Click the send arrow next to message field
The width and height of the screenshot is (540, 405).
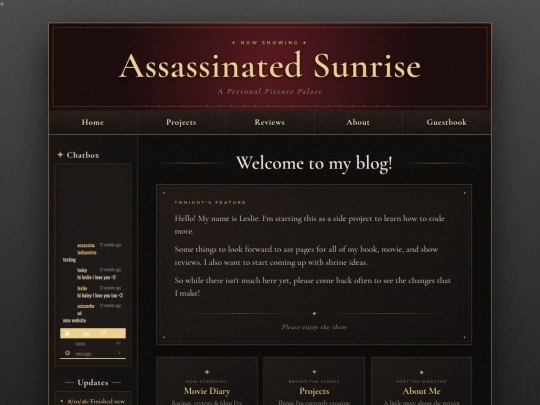(x=120, y=353)
